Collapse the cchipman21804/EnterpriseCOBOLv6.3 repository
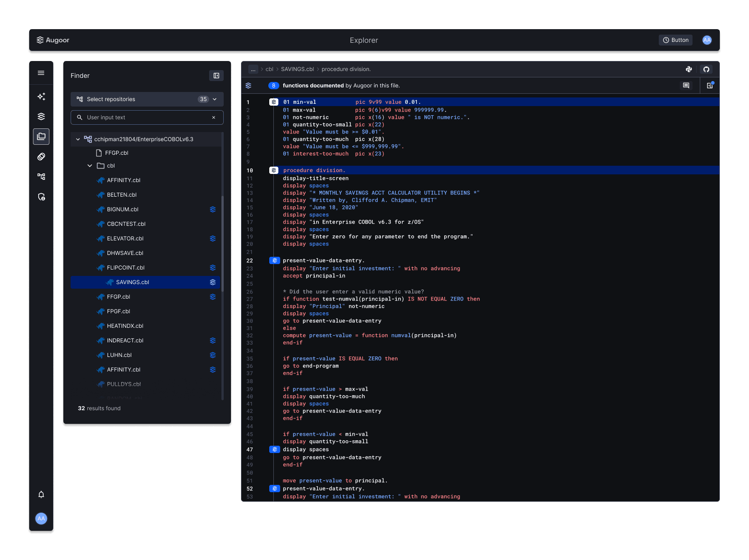 [x=78, y=139]
